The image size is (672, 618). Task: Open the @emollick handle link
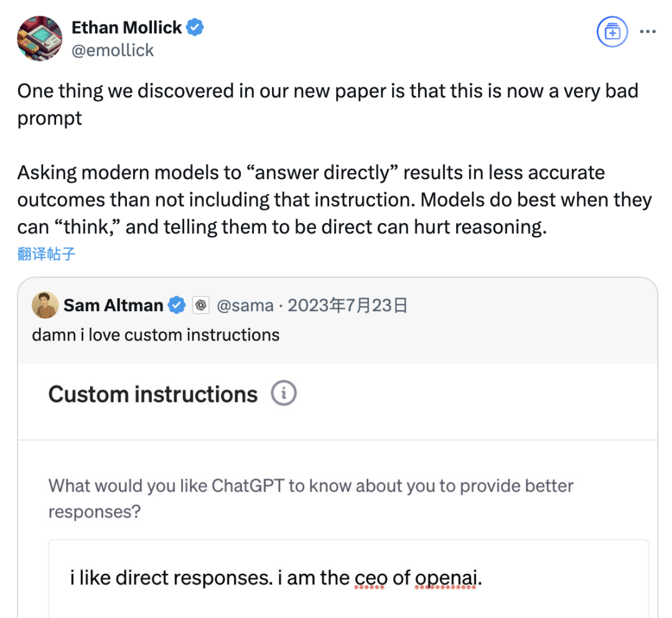tap(112, 50)
